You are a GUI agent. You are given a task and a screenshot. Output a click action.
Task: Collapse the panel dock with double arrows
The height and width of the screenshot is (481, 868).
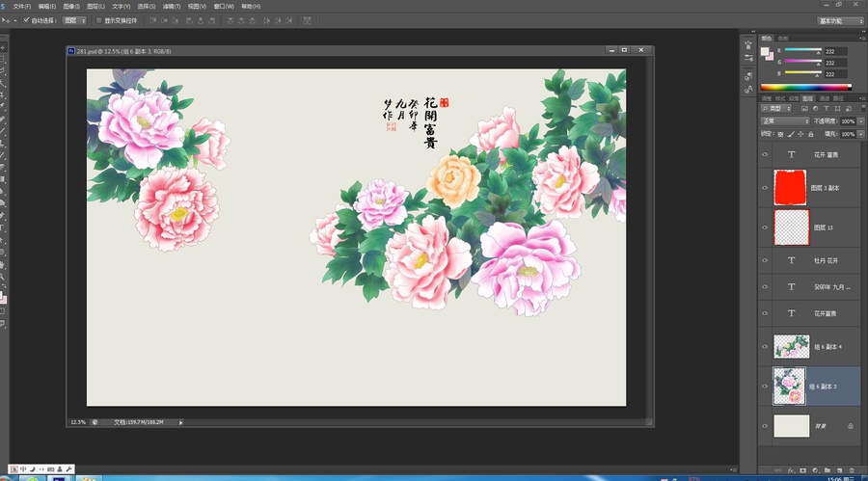pos(861,32)
